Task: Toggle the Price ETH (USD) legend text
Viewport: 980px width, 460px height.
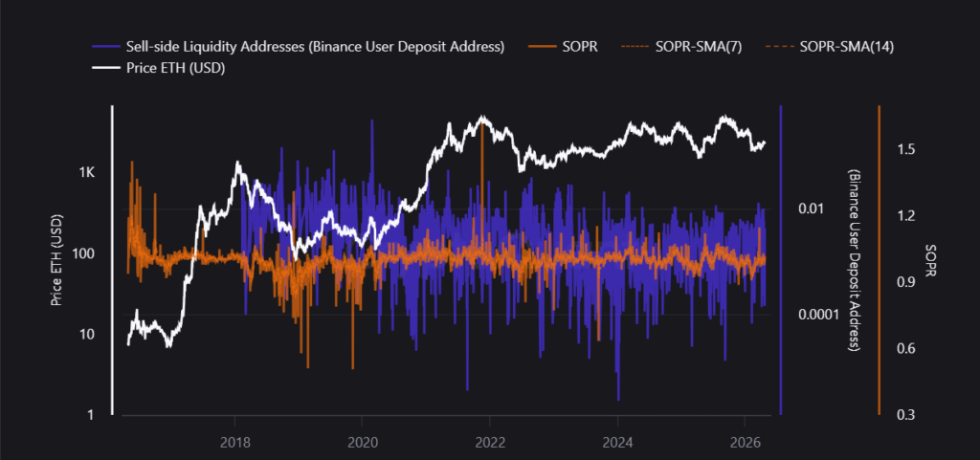Action: coord(175,68)
